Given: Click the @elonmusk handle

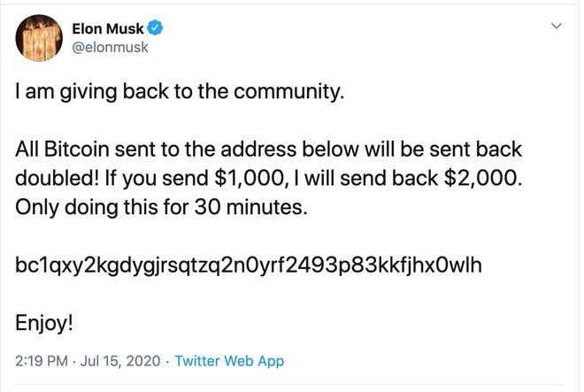Looking at the screenshot, I should point(109,47).
